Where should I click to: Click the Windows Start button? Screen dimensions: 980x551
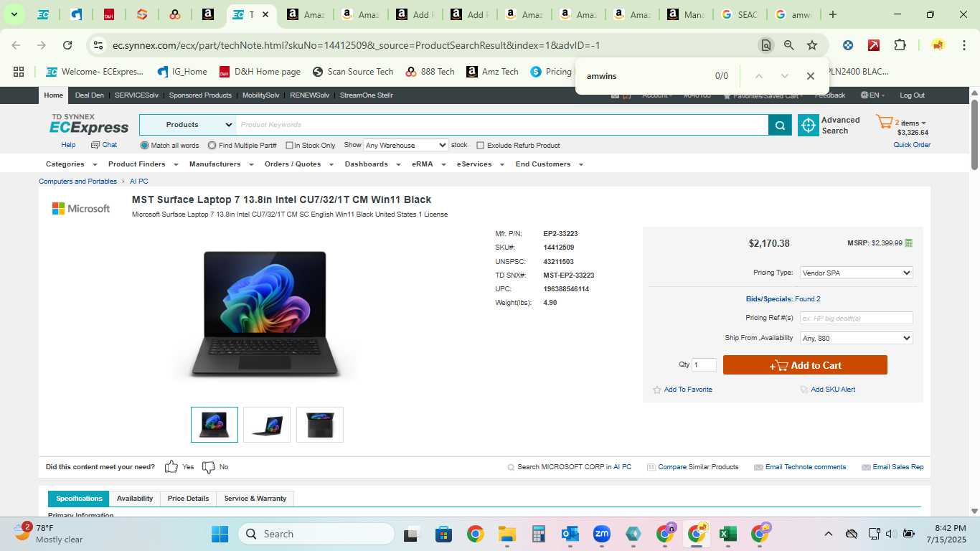pyautogui.click(x=220, y=534)
